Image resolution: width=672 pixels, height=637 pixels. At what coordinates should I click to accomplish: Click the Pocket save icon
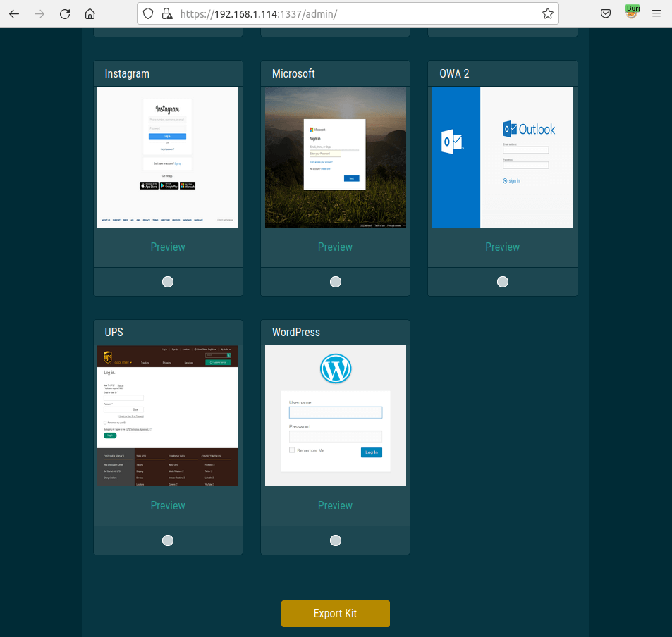point(606,13)
